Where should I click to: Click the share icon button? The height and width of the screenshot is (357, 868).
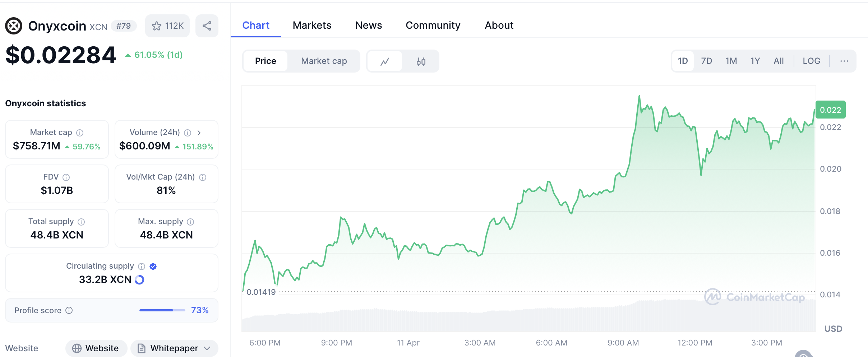207,26
